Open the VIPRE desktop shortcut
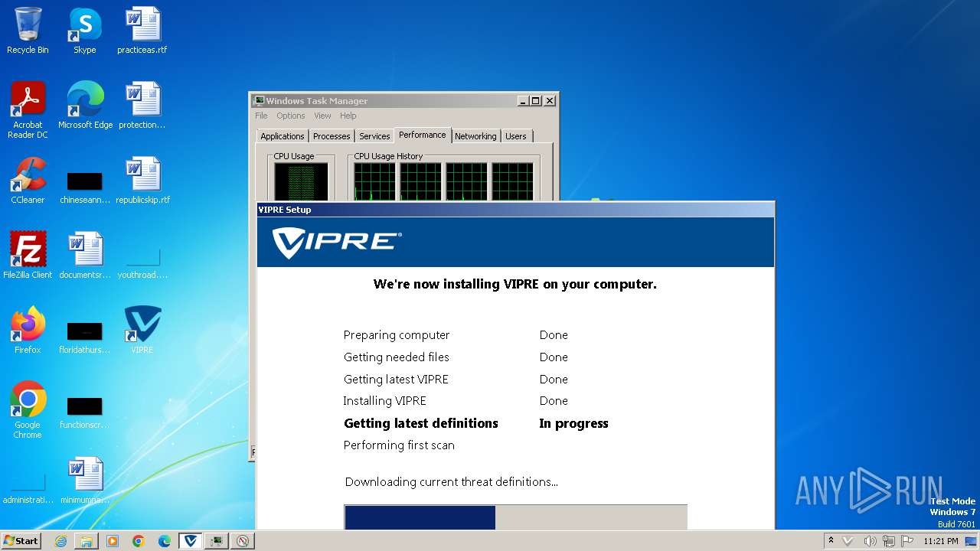980x551 pixels. (142, 330)
